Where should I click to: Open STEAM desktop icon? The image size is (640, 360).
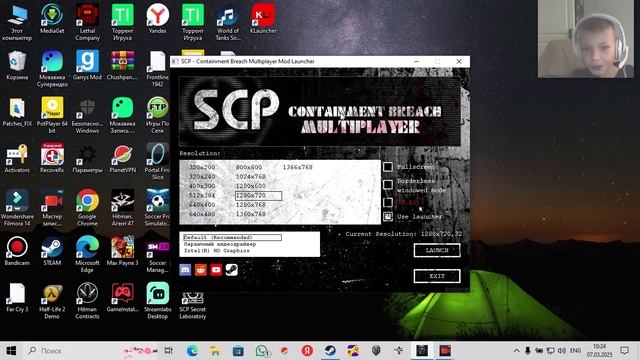[x=52, y=251]
